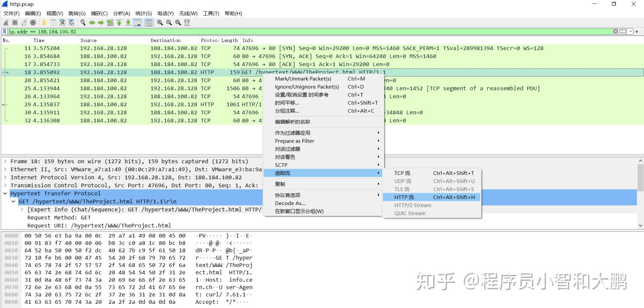Screen dimensions: 644x308
Task: Toggle colorized packet list
Action: tap(148, 22)
